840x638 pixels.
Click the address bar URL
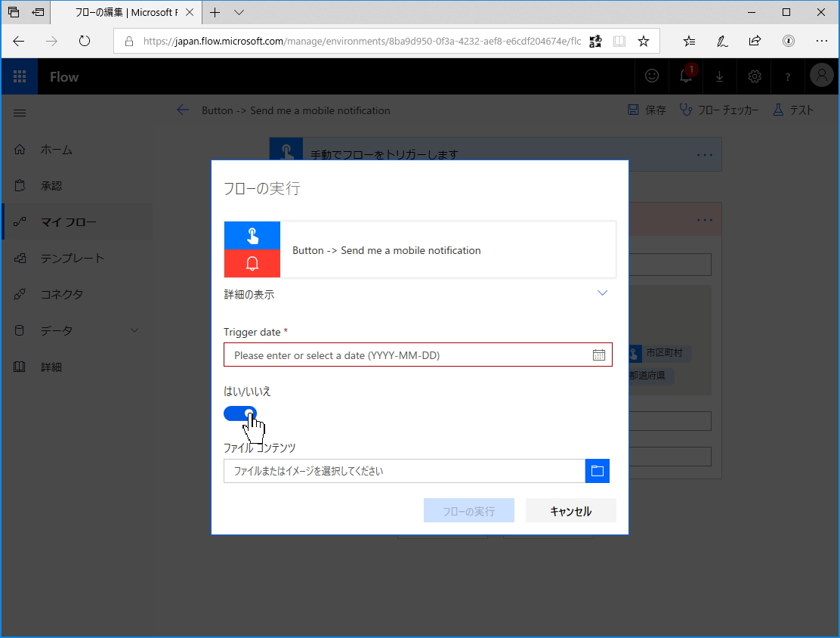point(362,42)
